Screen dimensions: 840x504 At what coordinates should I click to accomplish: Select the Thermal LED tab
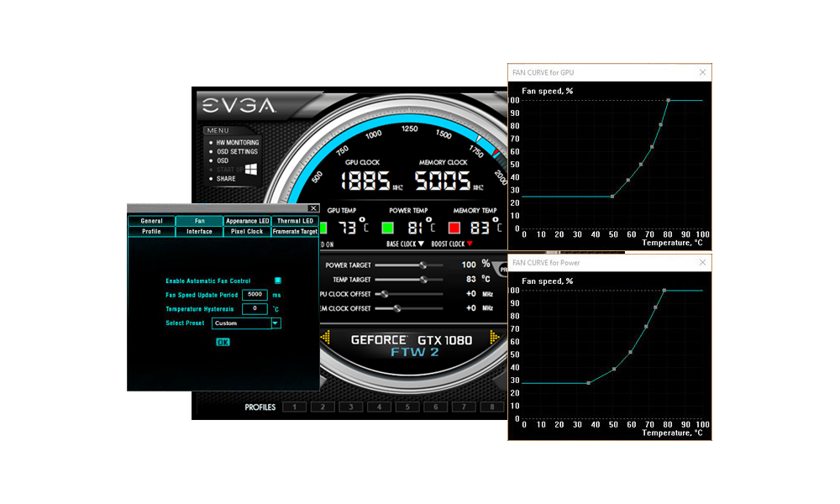pyautogui.click(x=295, y=221)
